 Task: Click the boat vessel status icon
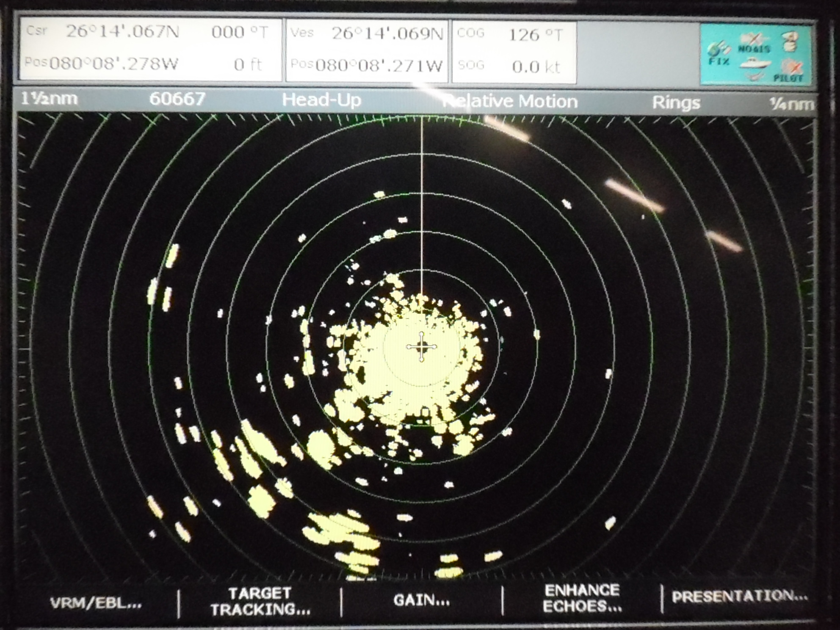756,64
